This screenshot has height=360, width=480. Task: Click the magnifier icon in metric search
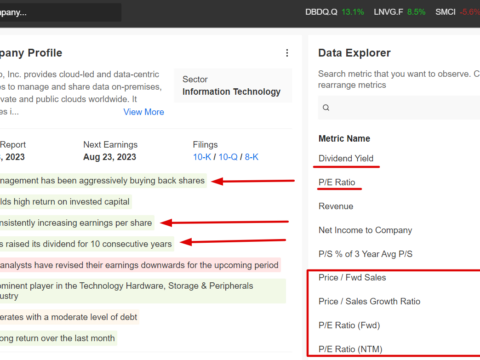(326, 107)
